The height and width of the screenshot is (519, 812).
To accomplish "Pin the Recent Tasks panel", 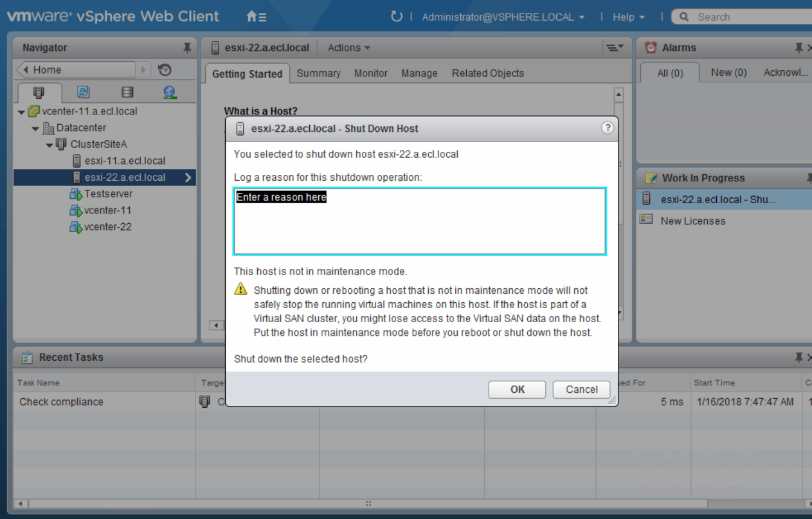I will pyautogui.click(x=798, y=358).
